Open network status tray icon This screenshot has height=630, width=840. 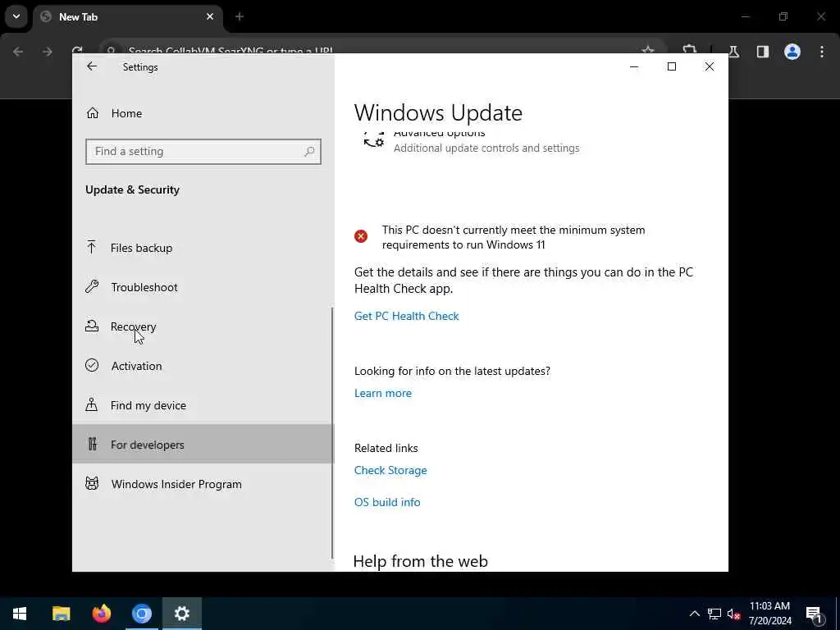tap(714, 614)
